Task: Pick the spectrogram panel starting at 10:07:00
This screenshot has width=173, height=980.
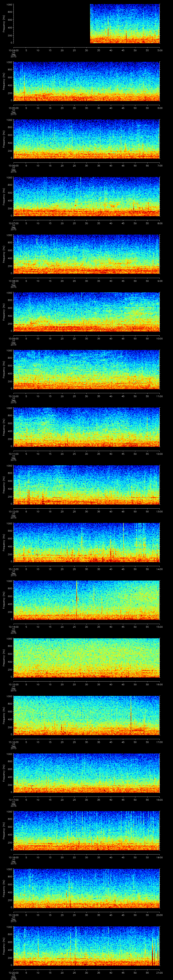Action: point(87,197)
